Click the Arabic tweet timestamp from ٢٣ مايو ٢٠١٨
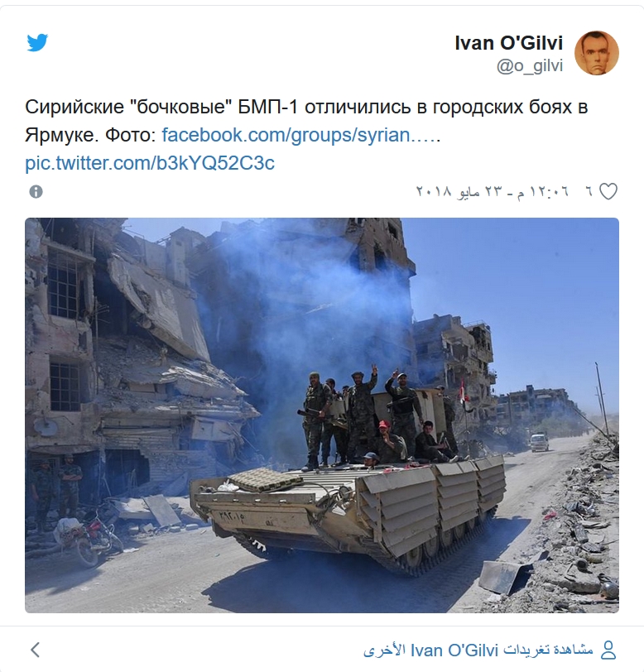644x672 pixels. click(x=493, y=191)
